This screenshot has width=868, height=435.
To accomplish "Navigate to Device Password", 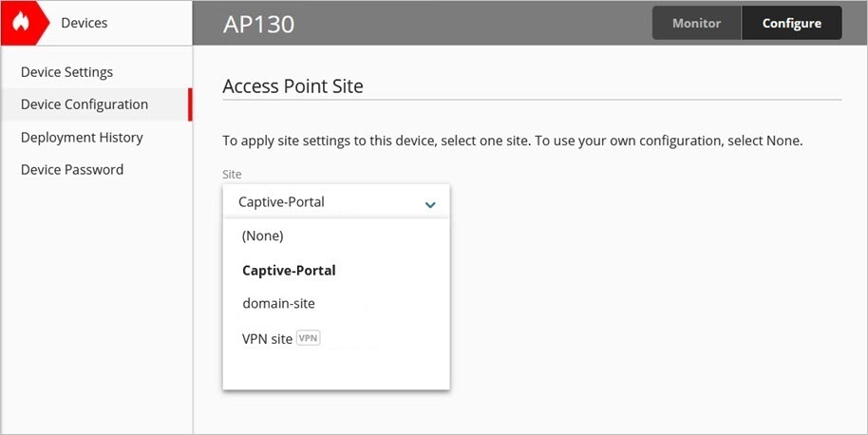I will click(x=72, y=170).
